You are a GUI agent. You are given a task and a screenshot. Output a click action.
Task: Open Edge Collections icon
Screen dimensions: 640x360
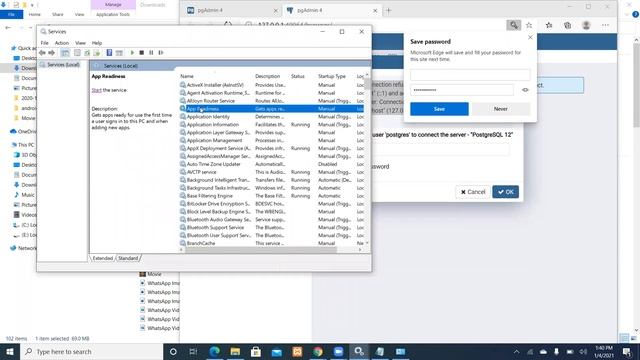(567, 25)
